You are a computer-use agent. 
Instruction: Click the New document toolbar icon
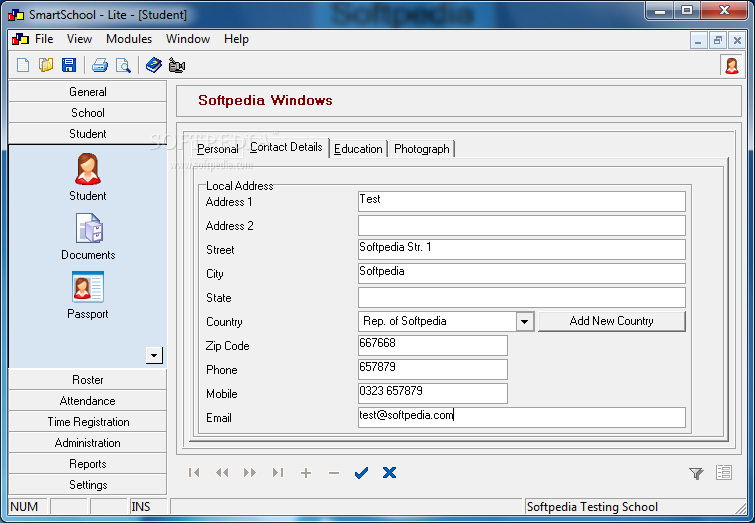[x=23, y=65]
